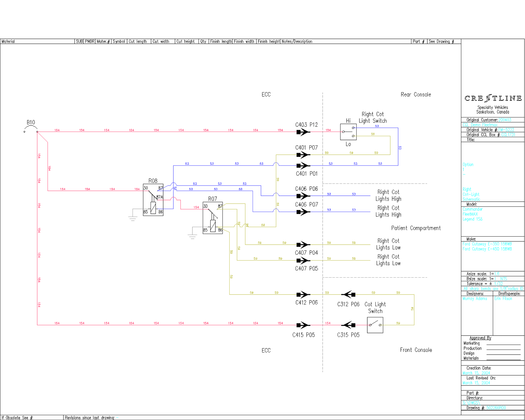
Task: Select the R08 relay symbol
Action: tap(153, 200)
